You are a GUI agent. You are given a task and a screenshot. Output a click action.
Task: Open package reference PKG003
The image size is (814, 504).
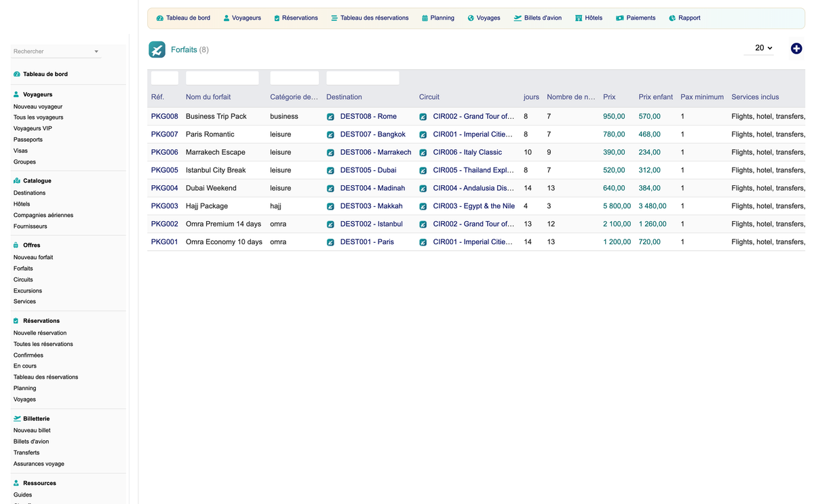click(x=165, y=206)
